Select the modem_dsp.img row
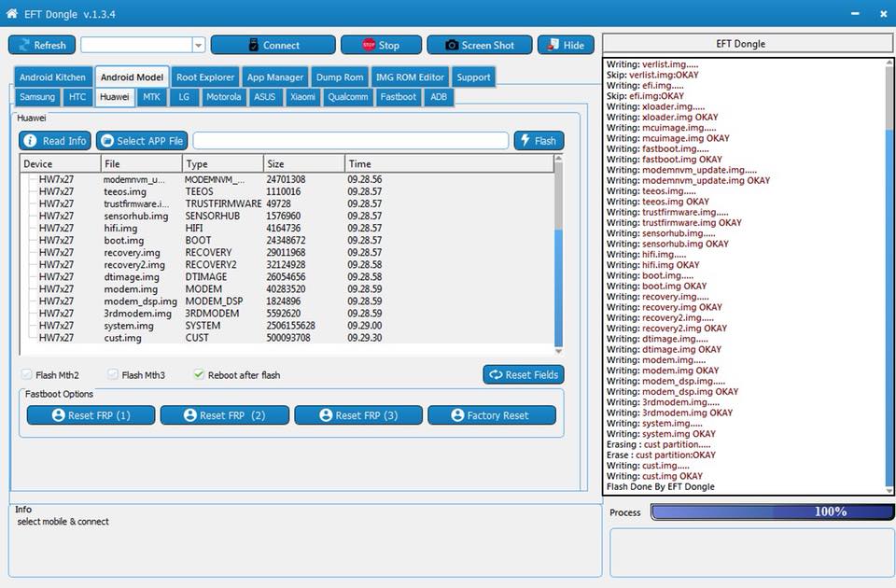The height and width of the screenshot is (588, 896). point(287,301)
